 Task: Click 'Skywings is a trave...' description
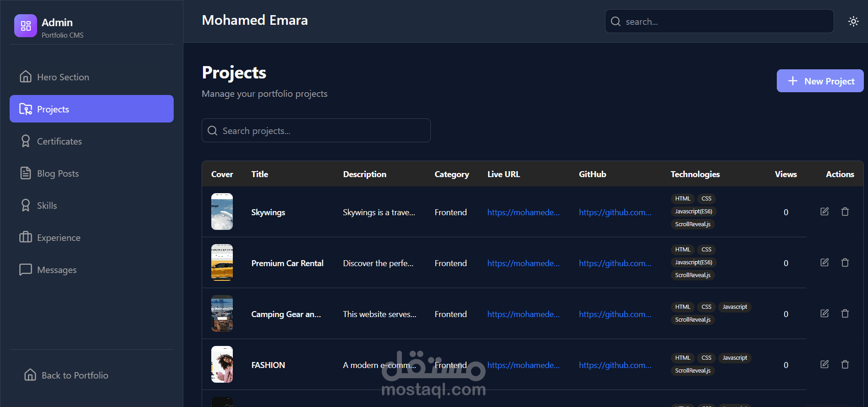(x=379, y=212)
